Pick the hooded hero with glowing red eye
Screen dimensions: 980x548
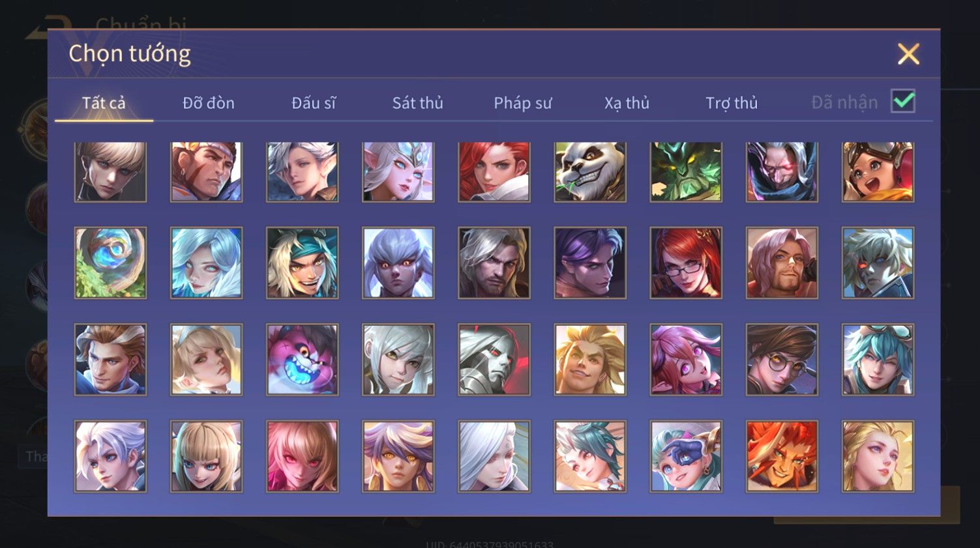[x=782, y=172]
